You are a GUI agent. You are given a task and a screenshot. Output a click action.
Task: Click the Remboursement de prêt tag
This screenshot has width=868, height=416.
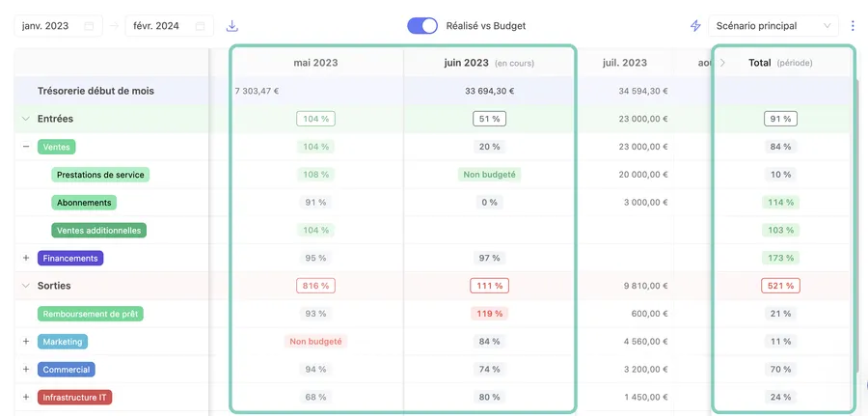[92, 314]
